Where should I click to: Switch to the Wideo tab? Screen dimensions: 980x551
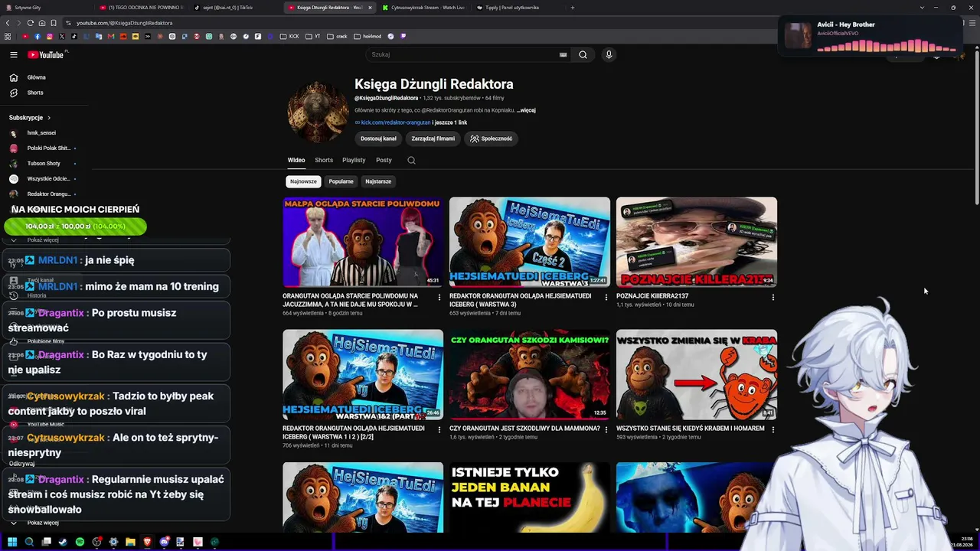click(296, 160)
